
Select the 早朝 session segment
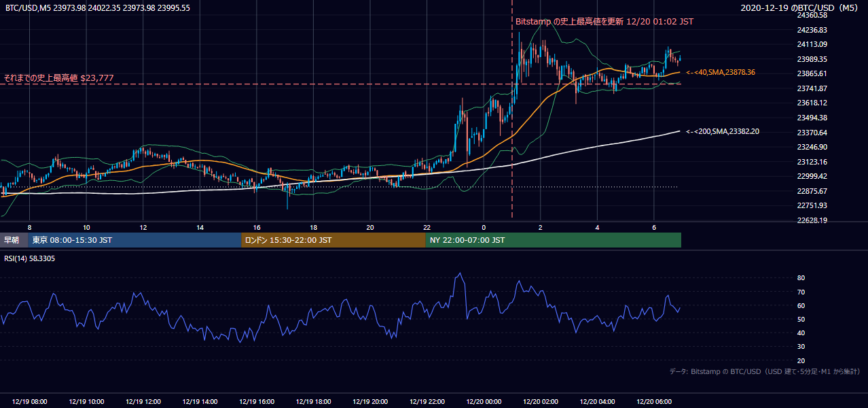click(14, 240)
